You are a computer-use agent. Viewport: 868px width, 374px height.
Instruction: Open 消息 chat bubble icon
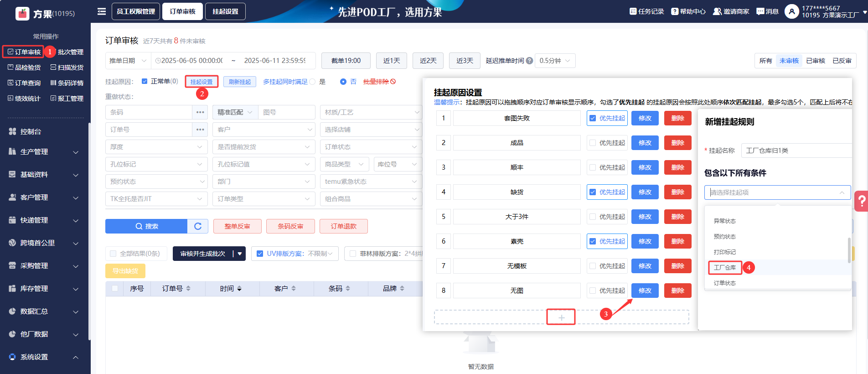coord(760,11)
